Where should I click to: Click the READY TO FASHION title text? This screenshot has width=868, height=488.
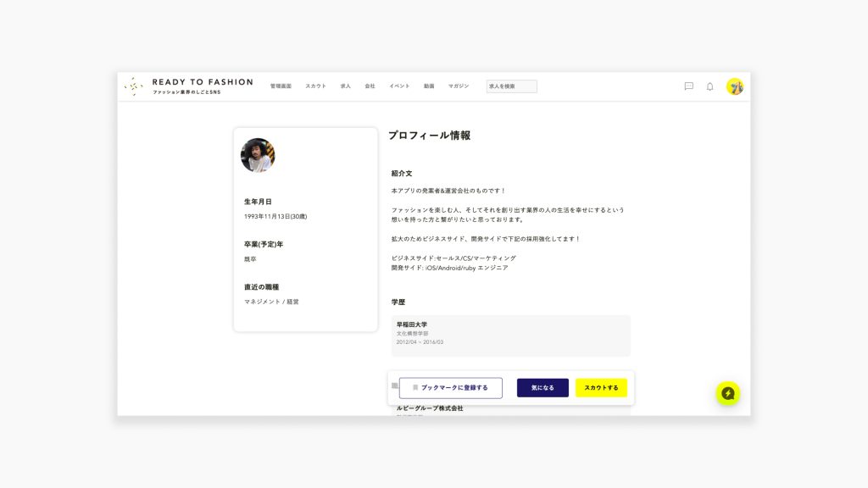(x=202, y=82)
